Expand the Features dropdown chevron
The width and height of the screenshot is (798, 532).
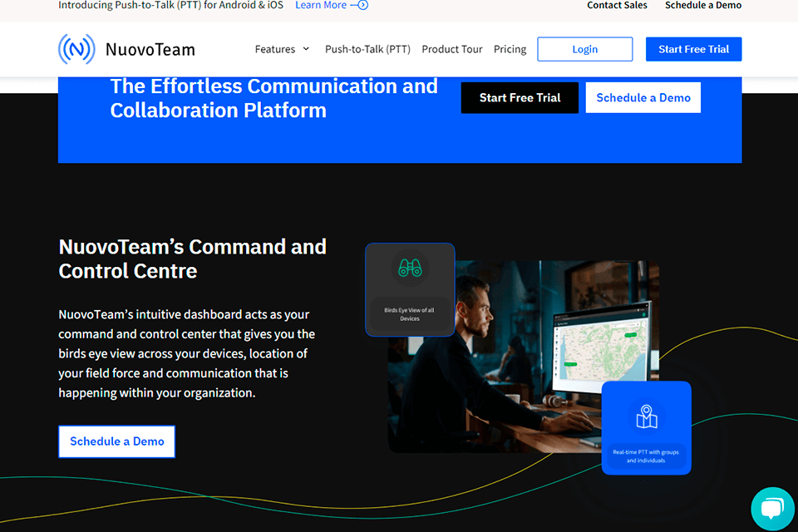[306, 49]
